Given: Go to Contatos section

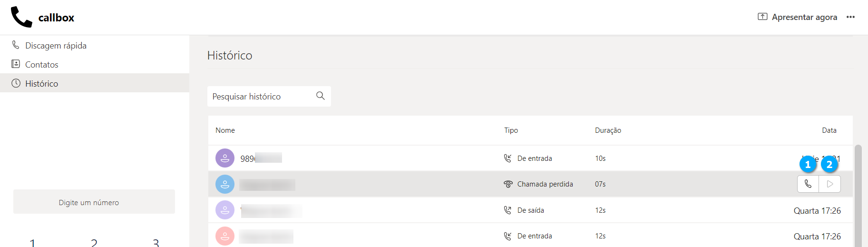Looking at the screenshot, I should pyautogui.click(x=42, y=65).
